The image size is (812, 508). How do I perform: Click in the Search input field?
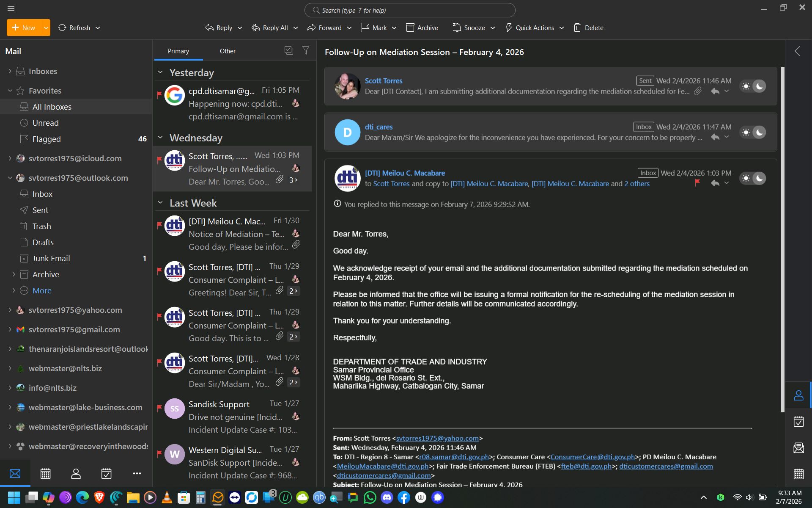point(409,10)
